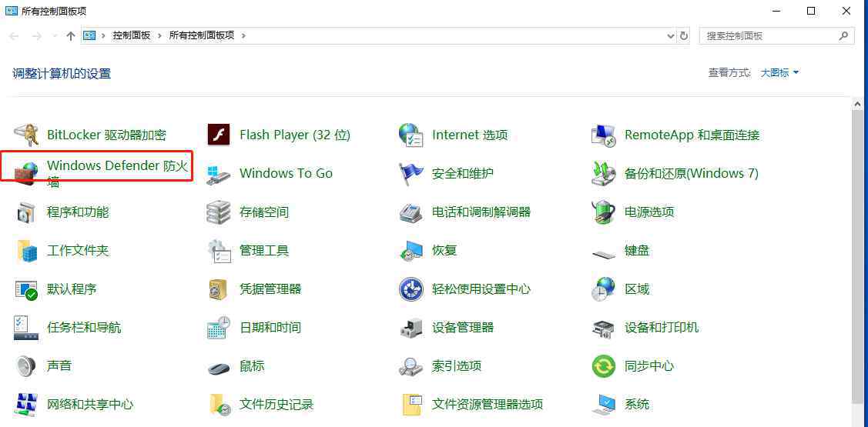Open the 存储空间 drives icon
The height and width of the screenshot is (427, 868).
[x=218, y=212]
